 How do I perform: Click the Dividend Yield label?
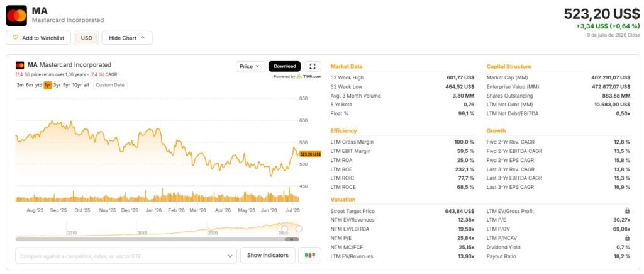pos(504,248)
